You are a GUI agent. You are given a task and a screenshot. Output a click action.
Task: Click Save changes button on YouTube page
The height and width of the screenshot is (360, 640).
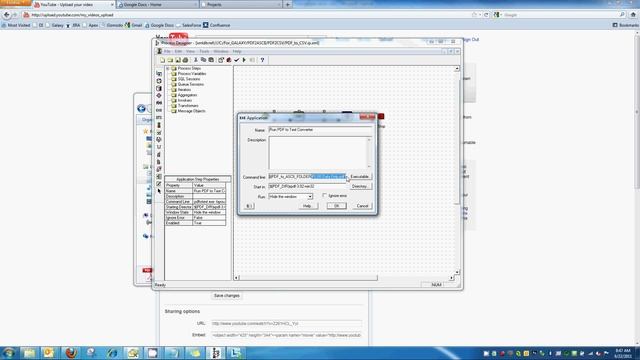(227, 296)
